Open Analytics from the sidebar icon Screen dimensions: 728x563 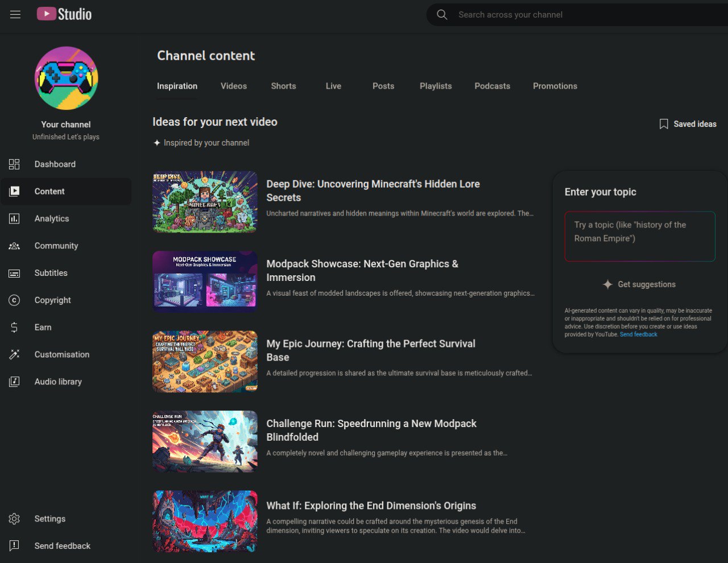point(14,219)
